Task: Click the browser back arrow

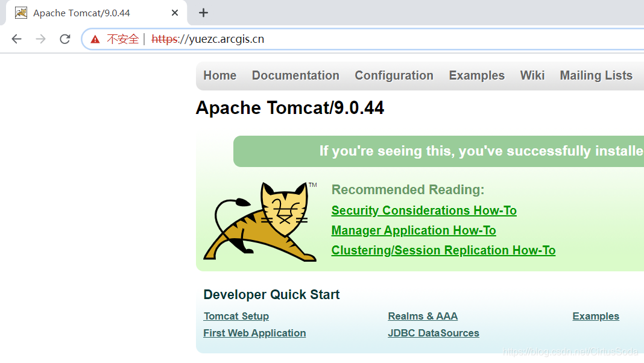Action: (x=16, y=39)
